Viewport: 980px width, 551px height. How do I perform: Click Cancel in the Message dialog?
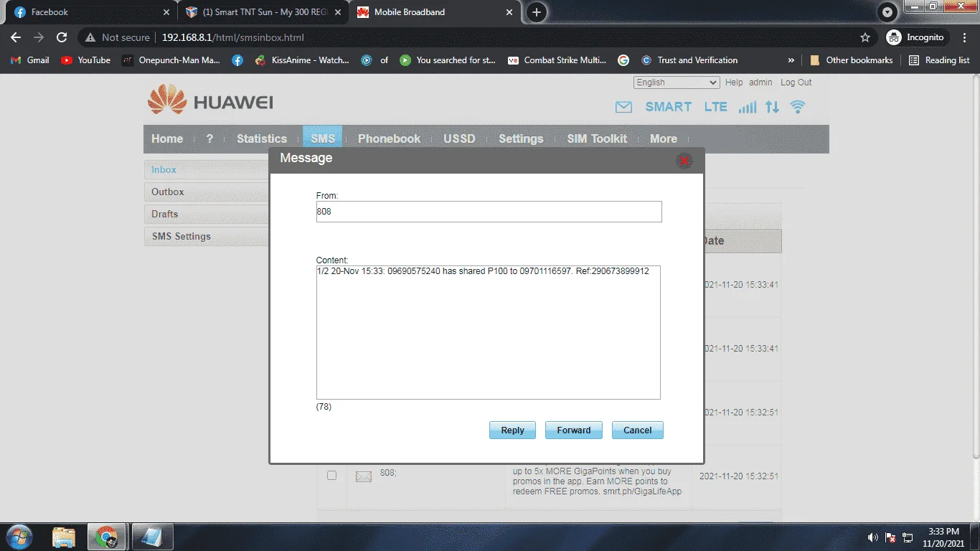[x=638, y=430]
